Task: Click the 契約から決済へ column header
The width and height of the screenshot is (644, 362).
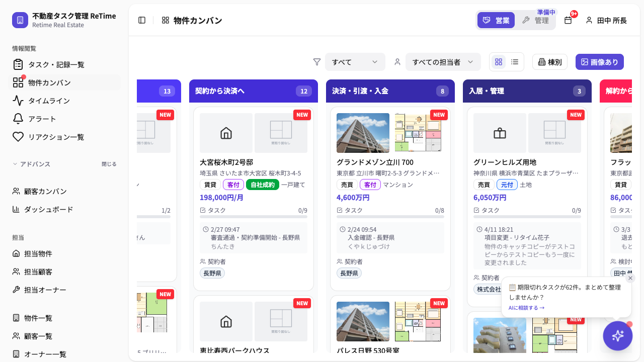Action: coord(254,91)
